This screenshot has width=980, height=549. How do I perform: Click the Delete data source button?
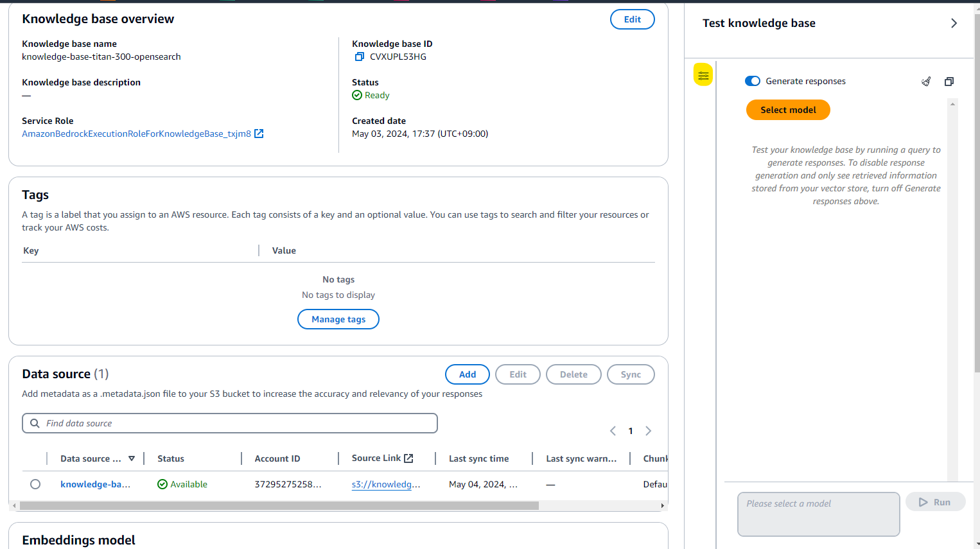coord(573,374)
